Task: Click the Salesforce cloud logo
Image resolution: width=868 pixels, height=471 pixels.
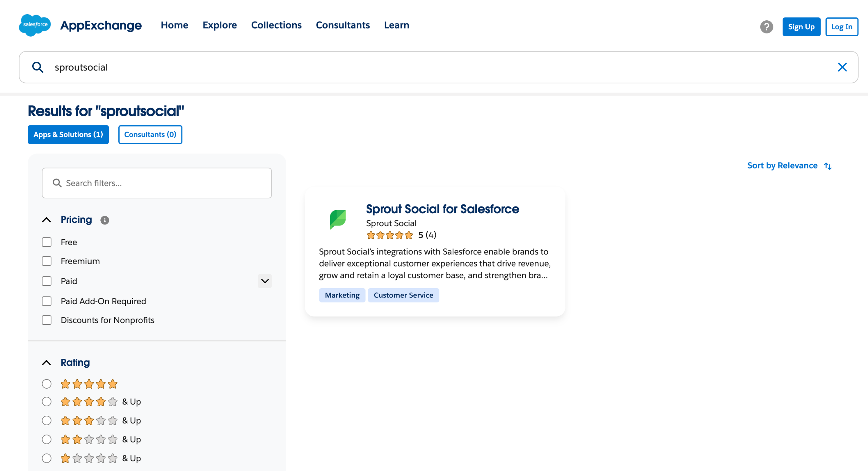Action: pos(35,25)
